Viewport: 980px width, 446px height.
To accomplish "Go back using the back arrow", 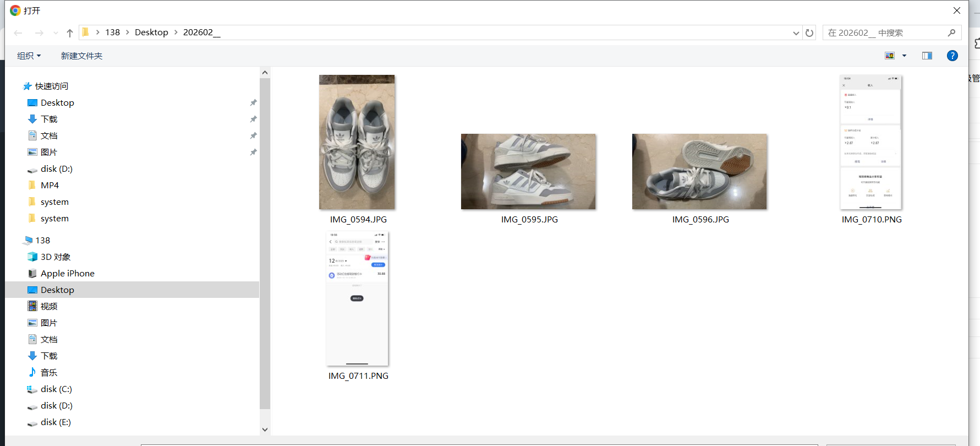I will 18,33.
